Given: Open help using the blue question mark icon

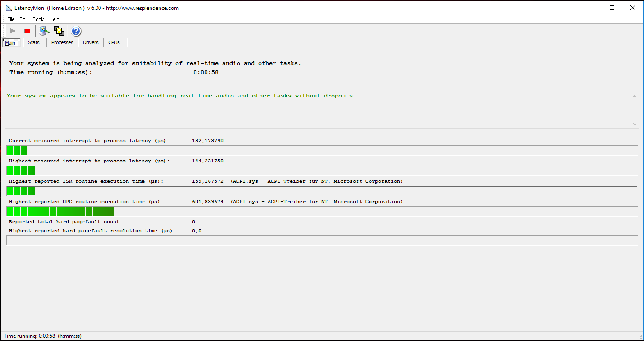Looking at the screenshot, I should point(76,31).
